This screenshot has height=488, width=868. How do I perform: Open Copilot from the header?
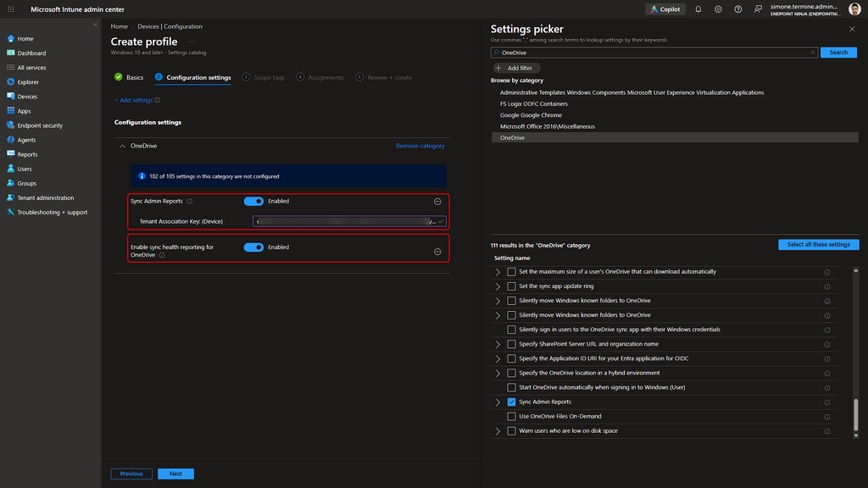point(665,9)
